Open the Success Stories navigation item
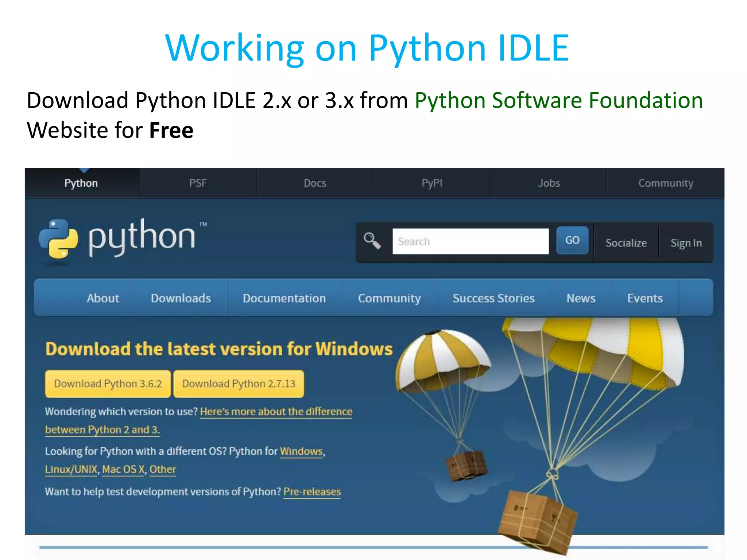Image resolution: width=747 pixels, height=560 pixels. click(494, 298)
